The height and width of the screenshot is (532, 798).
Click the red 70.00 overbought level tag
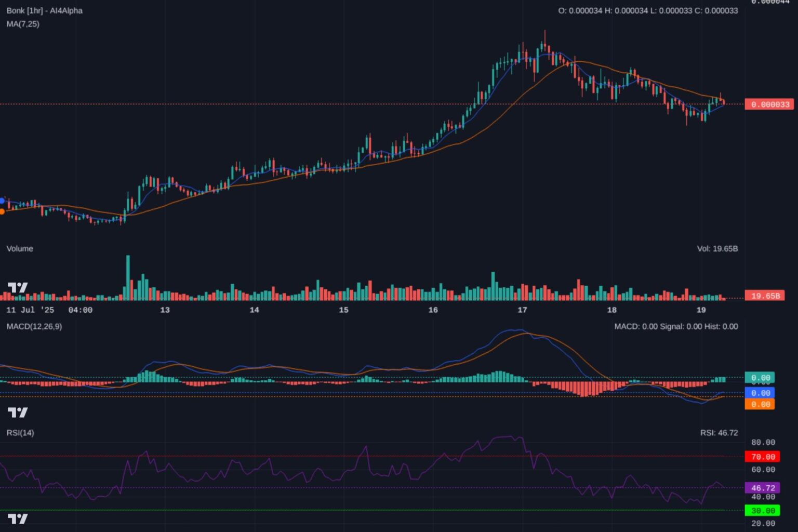[x=763, y=457]
